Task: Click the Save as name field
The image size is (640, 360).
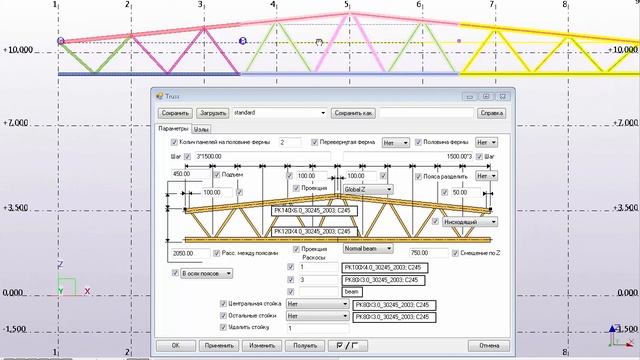Action: pyautogui.click(x=427, y=113)
